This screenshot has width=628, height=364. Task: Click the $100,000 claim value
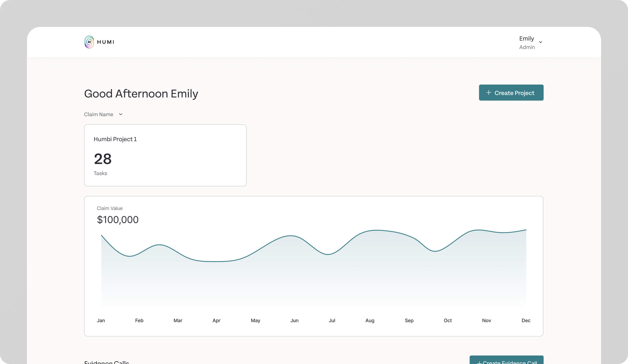tap(117, 220)
